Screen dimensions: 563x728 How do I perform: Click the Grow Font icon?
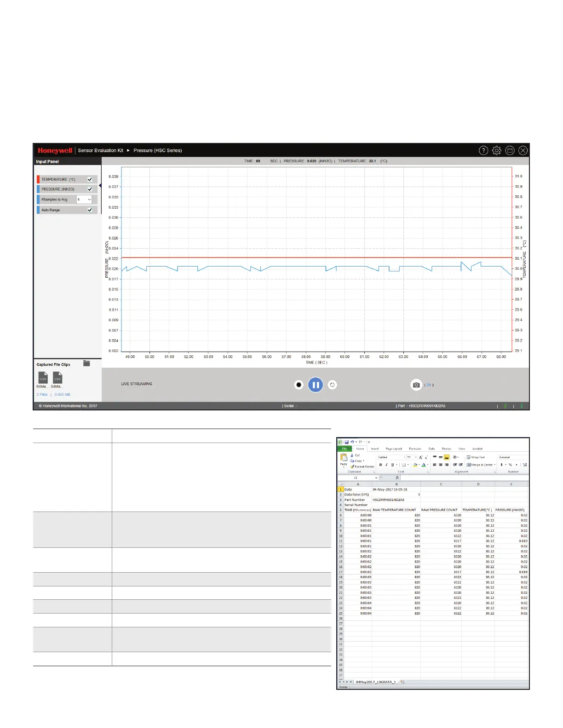[421, 457]
